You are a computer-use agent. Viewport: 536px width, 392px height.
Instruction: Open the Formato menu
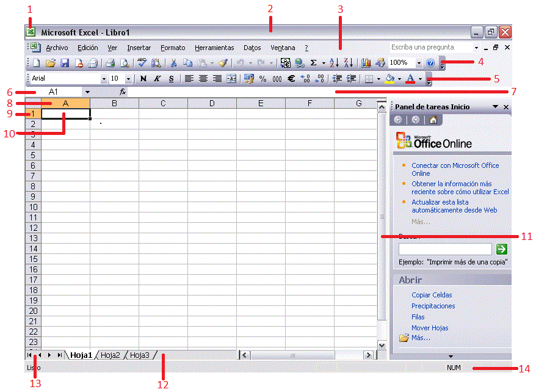click(173, 48)
